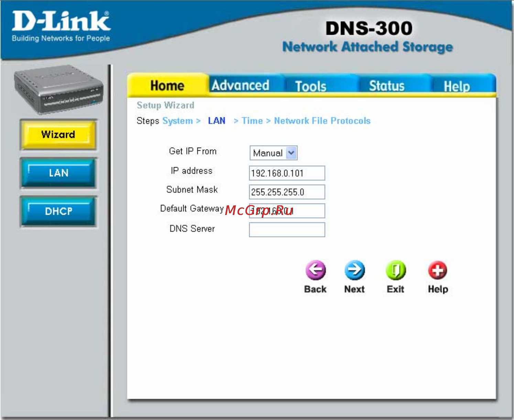Click the Get IP From label
Image resolution: width=514 pixels, height=420 pixels.
[x=193, y=151]
